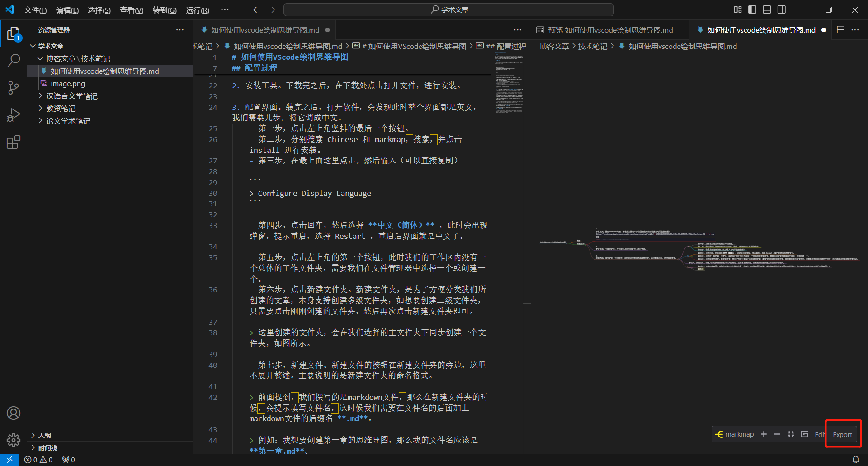
Task: Fit the markmap to window
Action: pyautogui.click(x=791, y=434)
